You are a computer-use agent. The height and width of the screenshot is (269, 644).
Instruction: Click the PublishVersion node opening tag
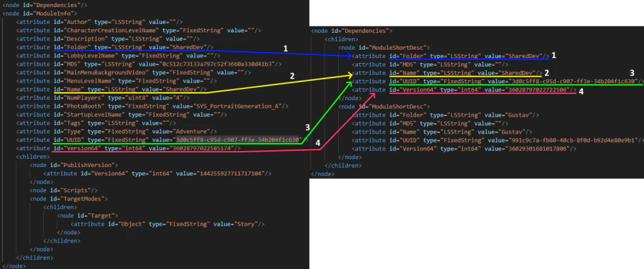[x=70, y=164]
